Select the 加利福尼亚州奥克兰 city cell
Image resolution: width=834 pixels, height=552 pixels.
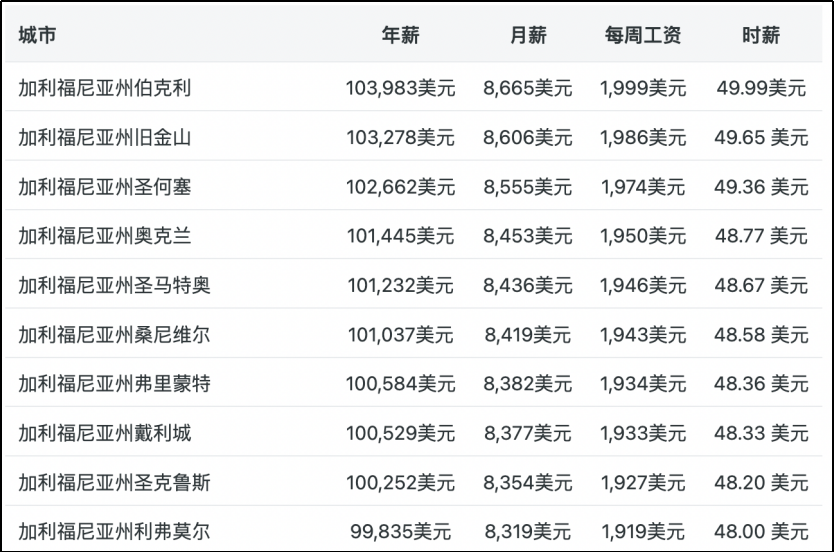[105, 236]
